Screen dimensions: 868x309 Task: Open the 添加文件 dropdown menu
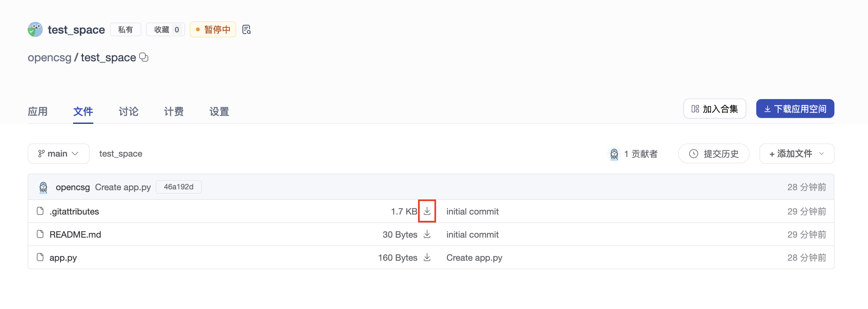coord(796,154)
